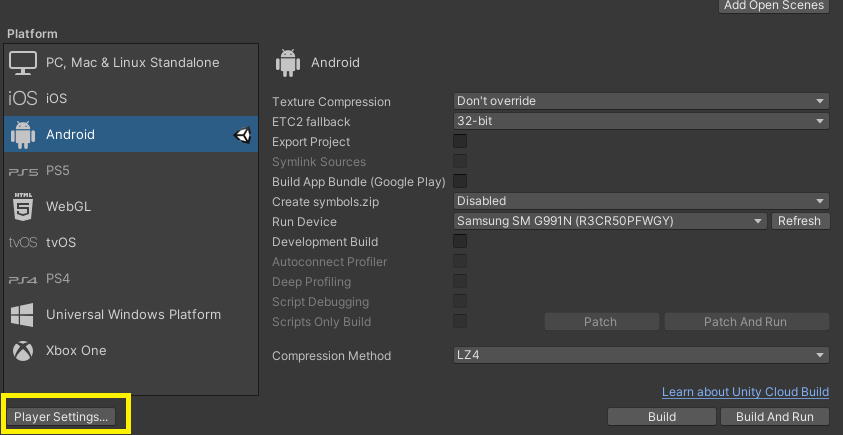Toggle the Deep Profiling checkbox
The width and height of the screenshot is (843, 435).
coord(460,281)
